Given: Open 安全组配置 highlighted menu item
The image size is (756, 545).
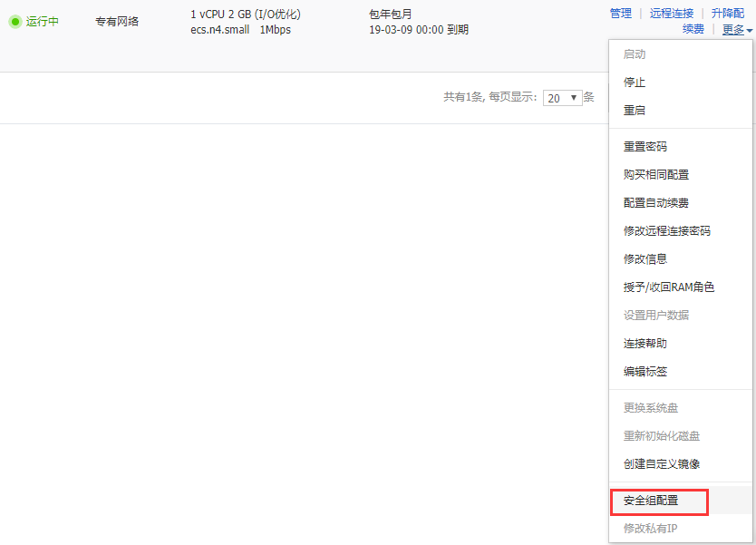Looking at the screenshot, I should coord(651,501).
